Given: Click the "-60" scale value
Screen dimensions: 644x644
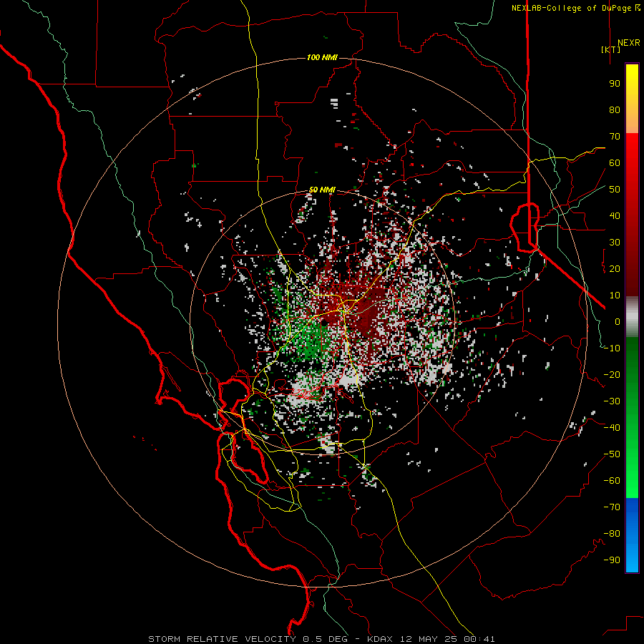Looking at the screenshot, I should [x=612, y=481].
